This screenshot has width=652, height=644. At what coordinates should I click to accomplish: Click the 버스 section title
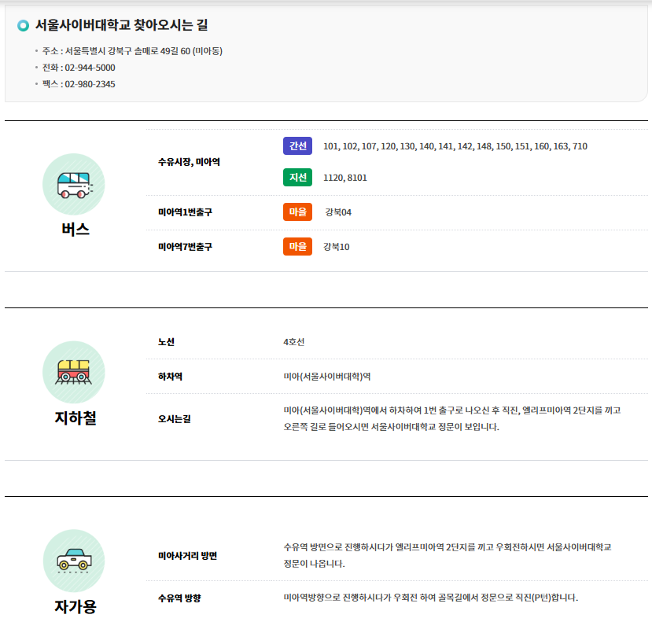coord(76,230)
